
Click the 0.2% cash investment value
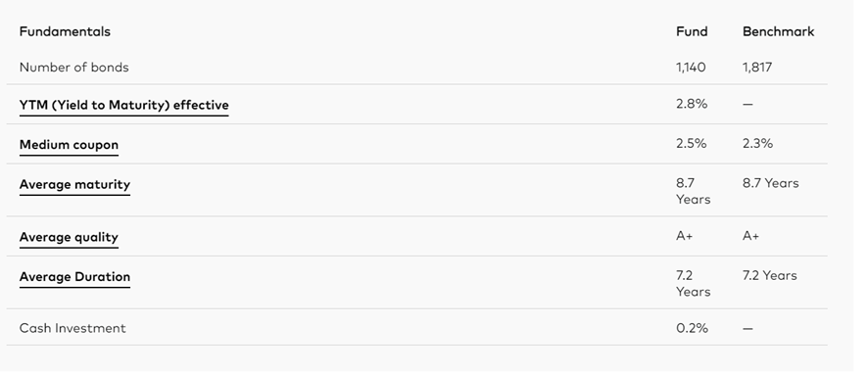[692, 328]
